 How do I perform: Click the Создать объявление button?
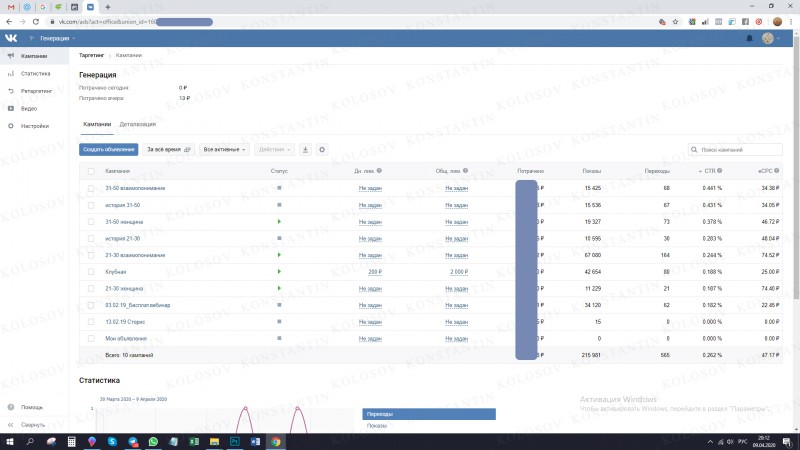tap(108, 149)
